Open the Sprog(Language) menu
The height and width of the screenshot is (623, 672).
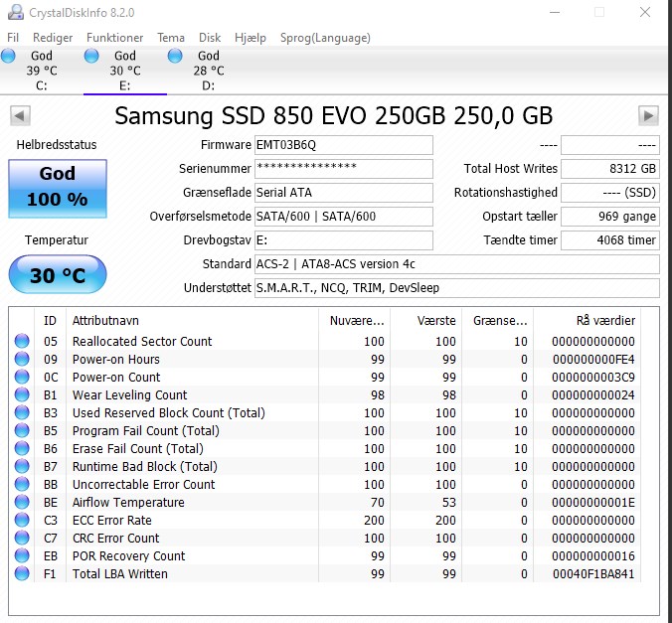[x=325, y=38]
